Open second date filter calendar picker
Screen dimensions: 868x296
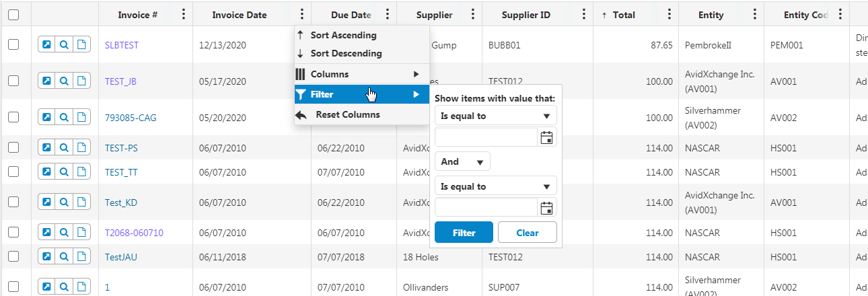(x=546, y=207)
